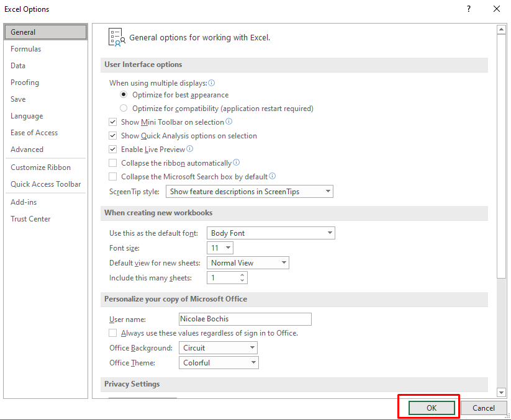Check Always use these values regardless of sign in
Image resolution: width=511 pixels, height=420 pixels.
coord(113,333)
